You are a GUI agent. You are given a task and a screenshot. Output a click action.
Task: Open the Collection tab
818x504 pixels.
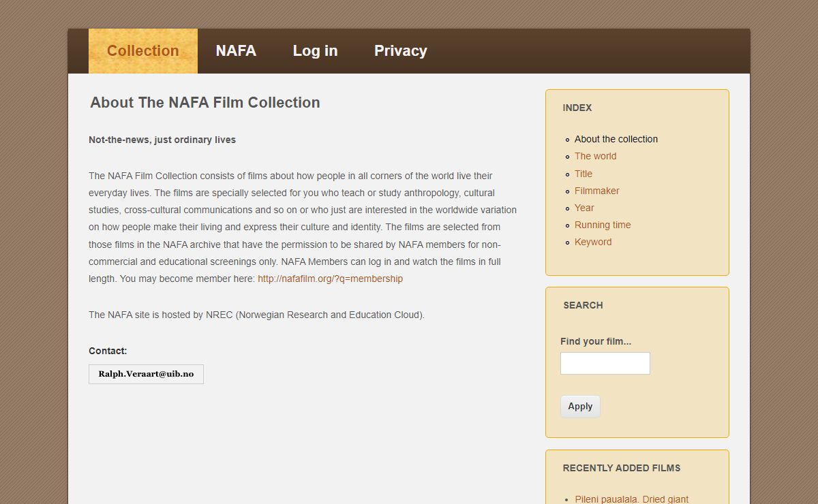[x=143, y=51]
